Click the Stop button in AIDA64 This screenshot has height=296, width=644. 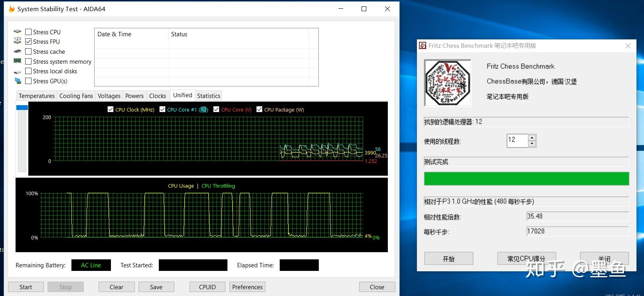tap(65, 287)
